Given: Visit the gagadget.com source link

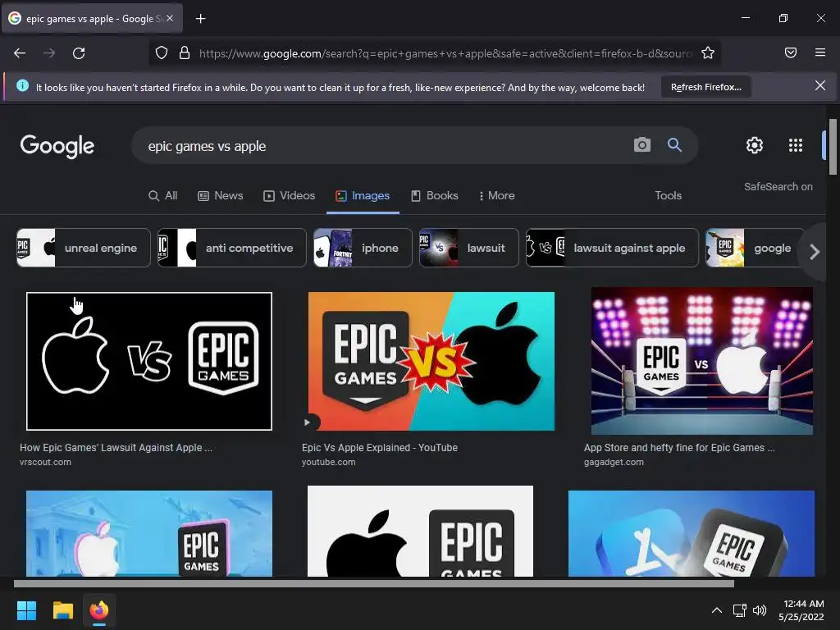Looking at the screenshot, I should (614, 462).
